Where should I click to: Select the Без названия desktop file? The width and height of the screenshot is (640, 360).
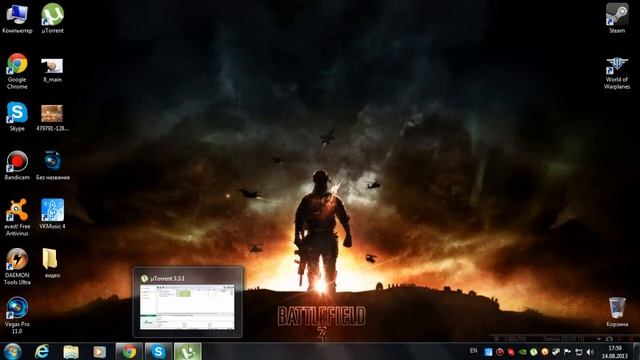point(52,165)
